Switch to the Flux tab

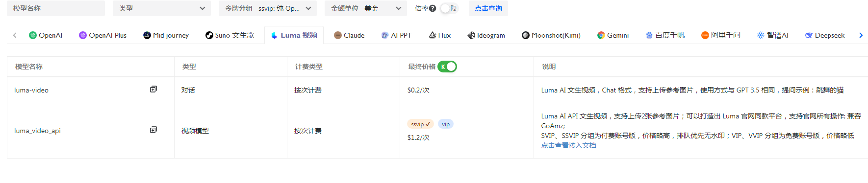tap(440, 35)
